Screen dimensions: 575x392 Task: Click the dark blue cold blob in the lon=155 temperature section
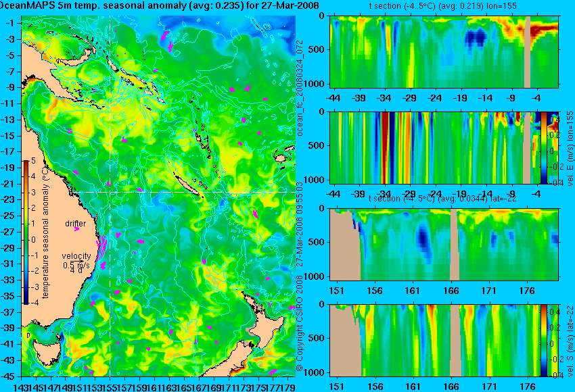pyautogui.click(x=476, y=38)
